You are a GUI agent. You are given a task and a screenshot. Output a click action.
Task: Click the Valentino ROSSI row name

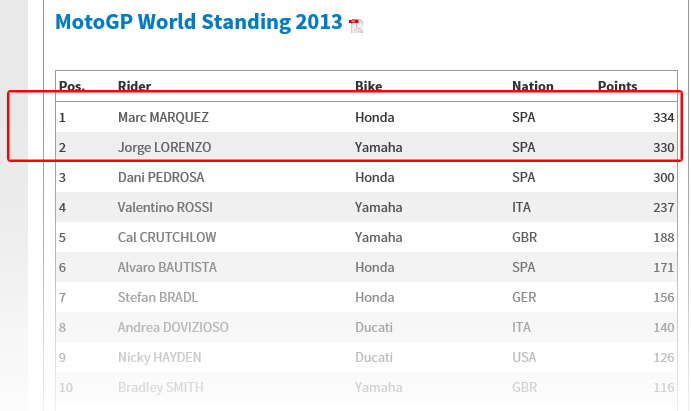click(x=165, y=207)
